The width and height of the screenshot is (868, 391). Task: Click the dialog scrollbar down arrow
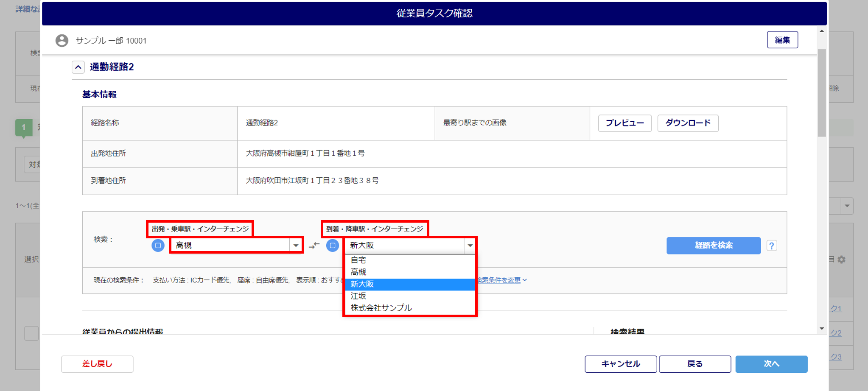tap(822, 329)
